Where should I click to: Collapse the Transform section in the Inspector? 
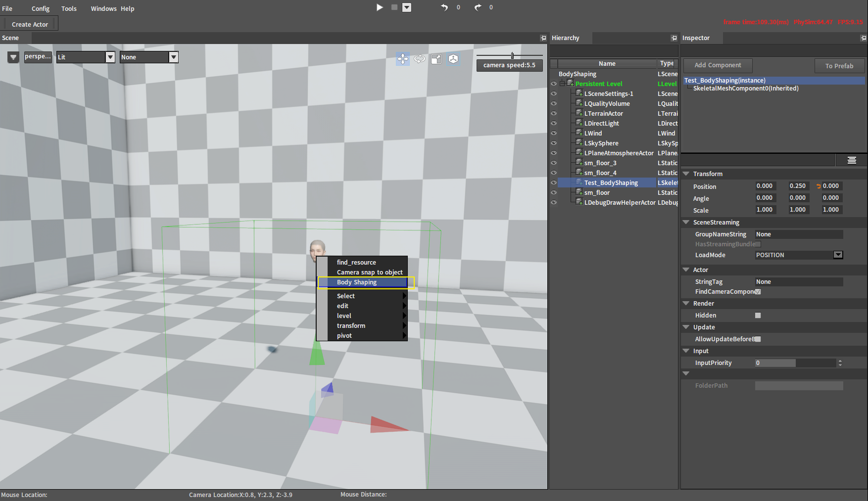pyautogui.click(x=686, y=174)
